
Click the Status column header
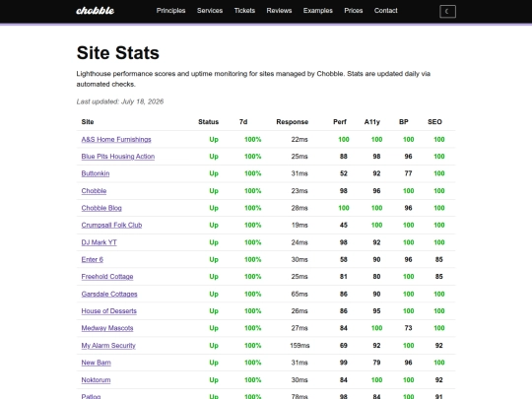tap(208, 122)
